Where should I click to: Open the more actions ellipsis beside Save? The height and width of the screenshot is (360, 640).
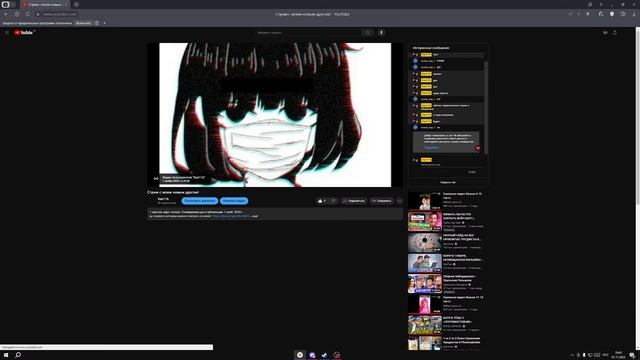pos(400,201)
